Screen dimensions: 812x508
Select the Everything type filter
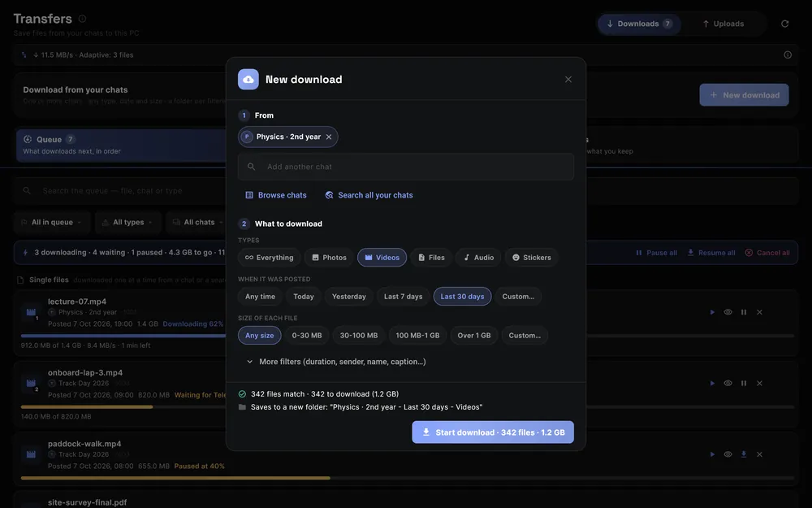coord(270,258)
